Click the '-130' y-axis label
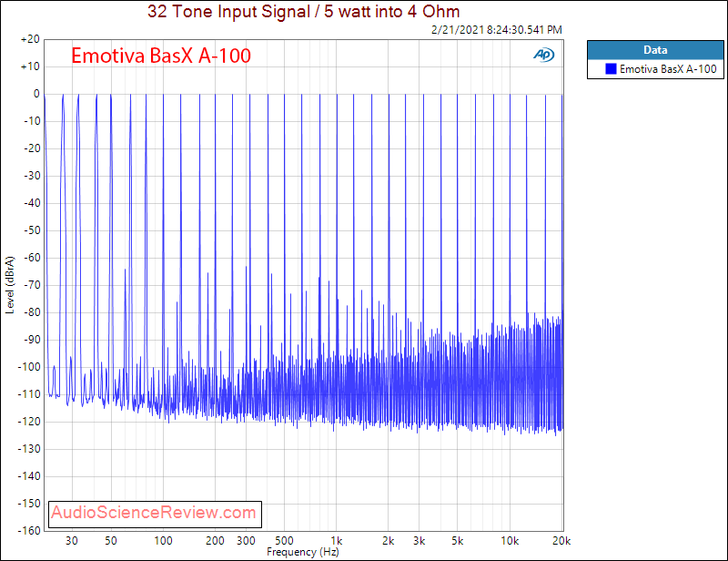The width and height of the screenshot is (728, 561). [29, 449]
